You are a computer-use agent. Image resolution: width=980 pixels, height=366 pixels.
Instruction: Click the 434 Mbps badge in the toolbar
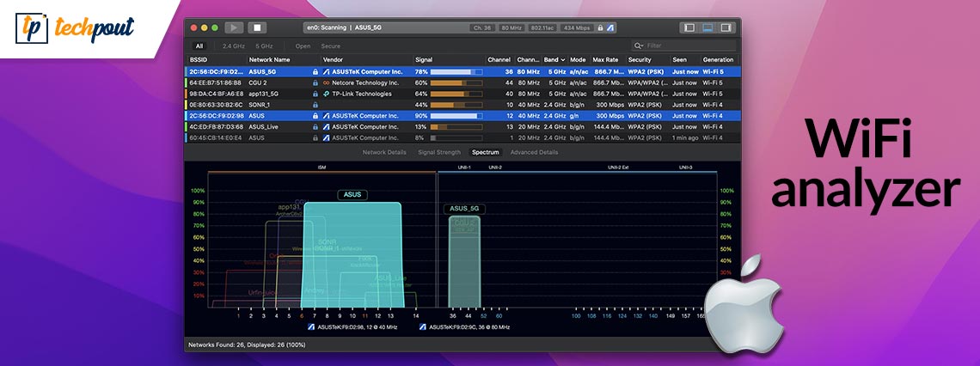pos(576,28)
